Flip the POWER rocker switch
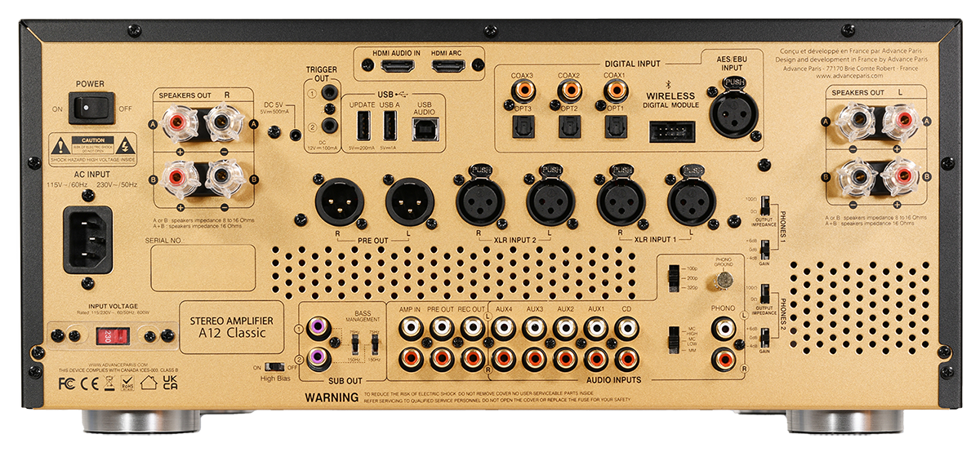 [x=91, y=108]
